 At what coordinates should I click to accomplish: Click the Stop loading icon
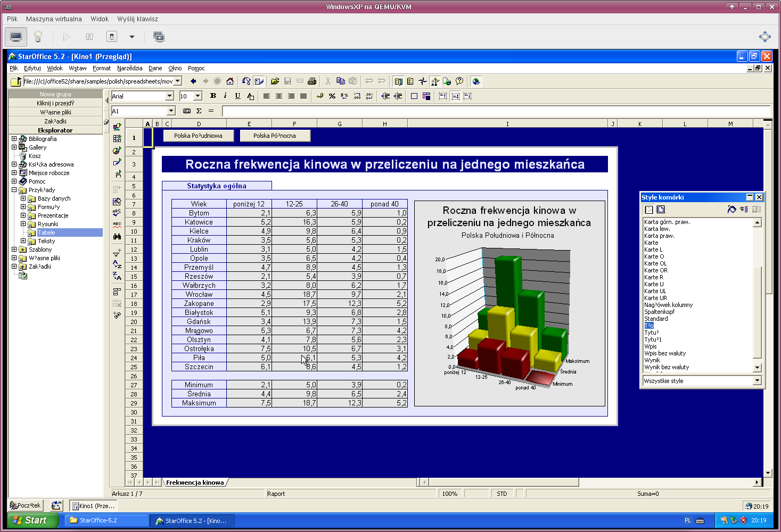click(218, 81)
